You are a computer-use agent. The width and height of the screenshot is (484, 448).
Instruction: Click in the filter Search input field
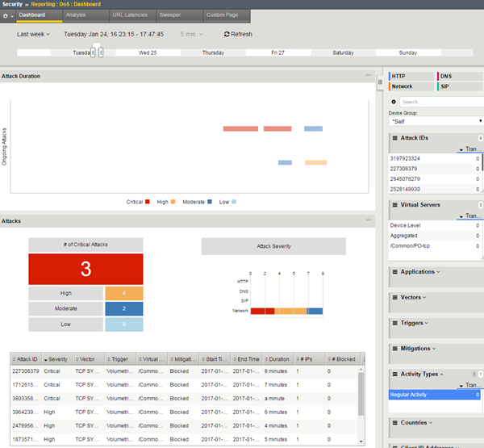440,102
